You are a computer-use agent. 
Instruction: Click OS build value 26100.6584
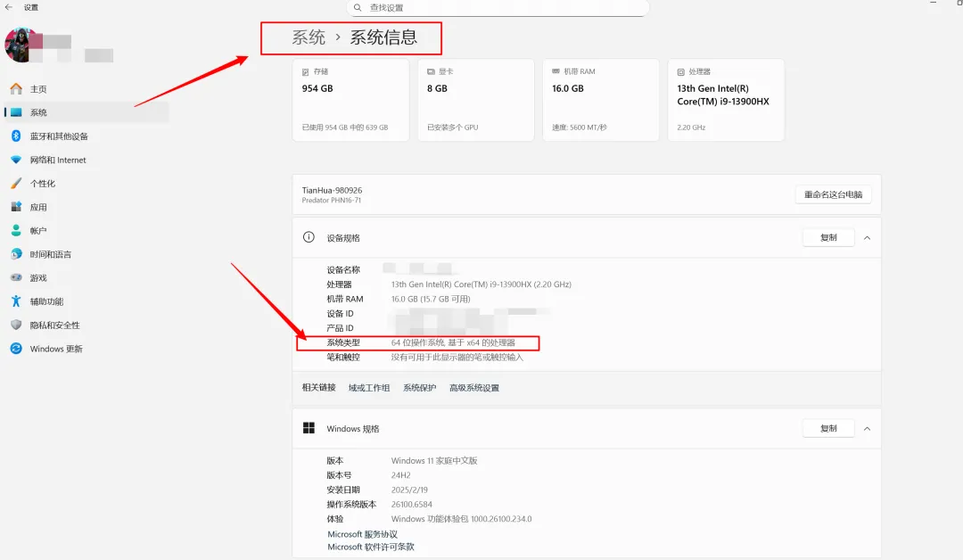412,504
